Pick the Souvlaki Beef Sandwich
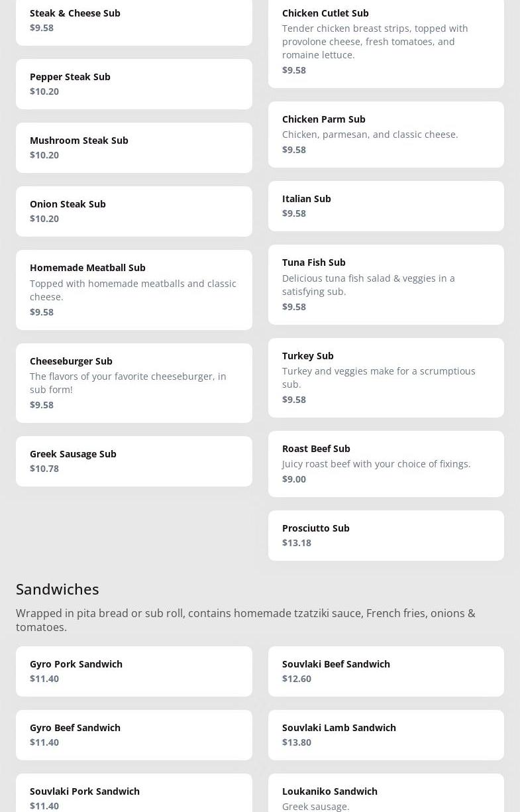The height and width of the screenshot is (812, 520). tap(386, 671)
